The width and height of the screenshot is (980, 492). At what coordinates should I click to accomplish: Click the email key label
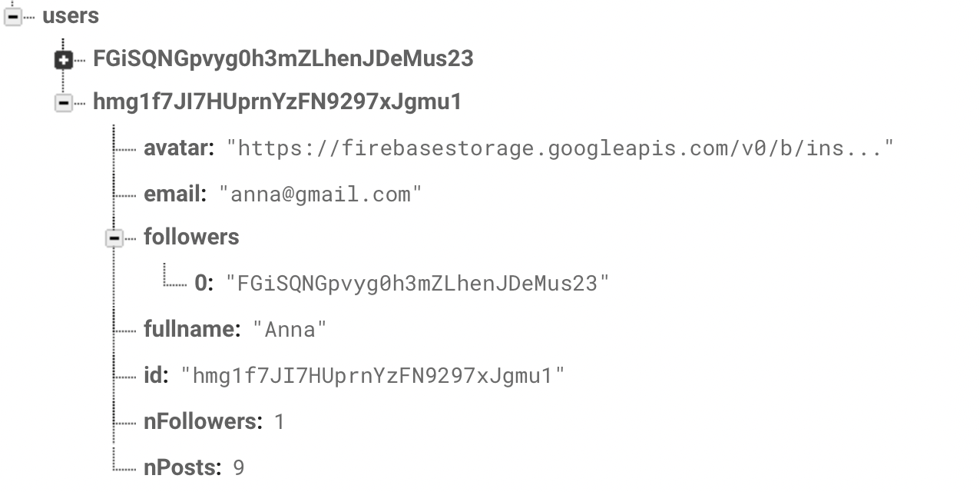pyautogui.click(x=175, y=194)
